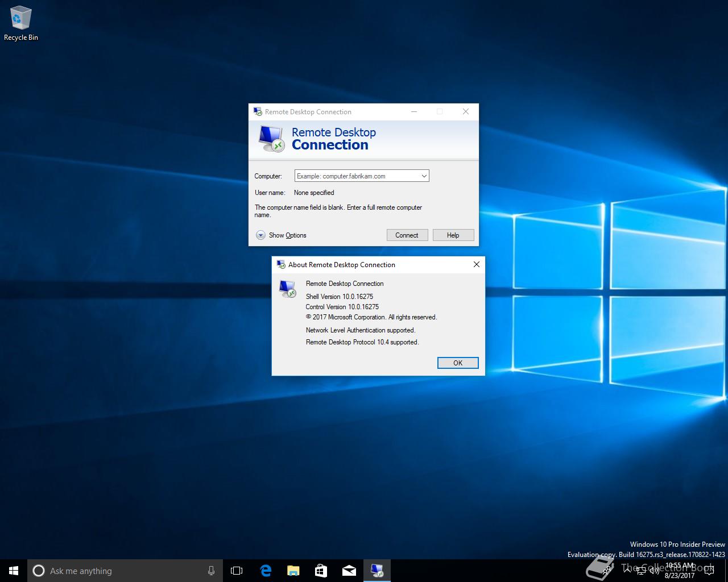Expand Show Options in Remote Desktop Connection
728x582 pixels.
[x=281, y=235]
